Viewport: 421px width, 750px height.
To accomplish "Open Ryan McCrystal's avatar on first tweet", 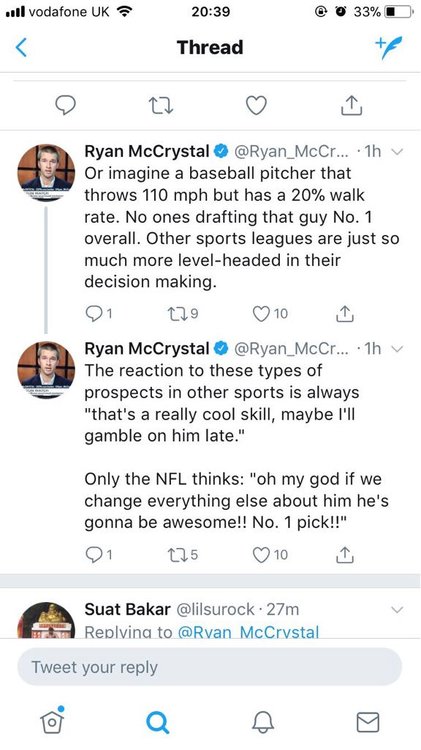I will 46,173.
